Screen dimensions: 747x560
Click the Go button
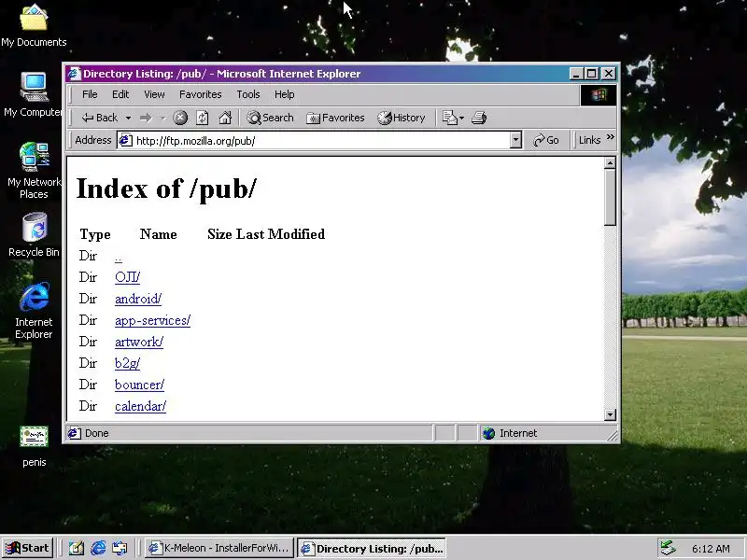[546, 141]
